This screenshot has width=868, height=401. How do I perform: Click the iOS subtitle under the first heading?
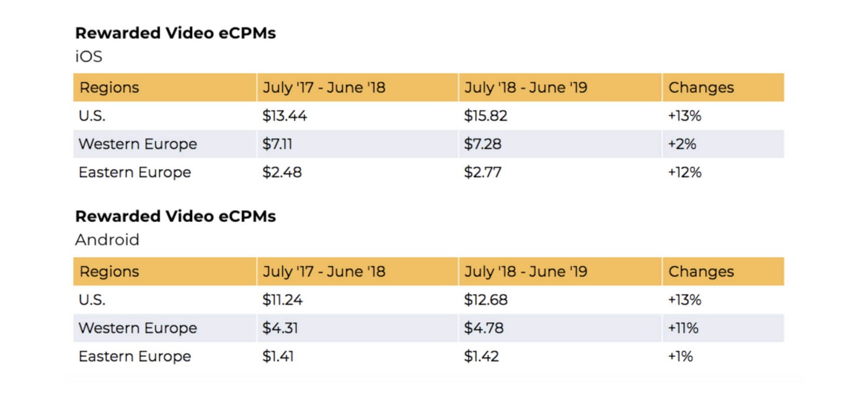coord(89,56)
